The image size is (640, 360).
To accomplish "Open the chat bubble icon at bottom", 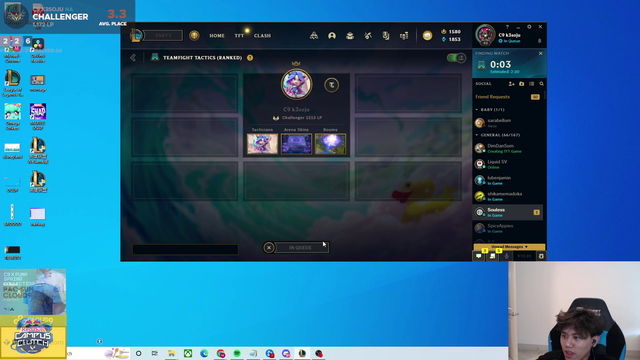I will (479, 256).
